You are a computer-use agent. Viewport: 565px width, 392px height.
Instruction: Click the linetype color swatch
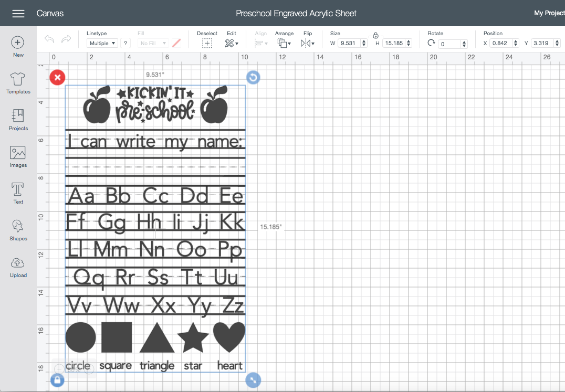tap(176, 43)
